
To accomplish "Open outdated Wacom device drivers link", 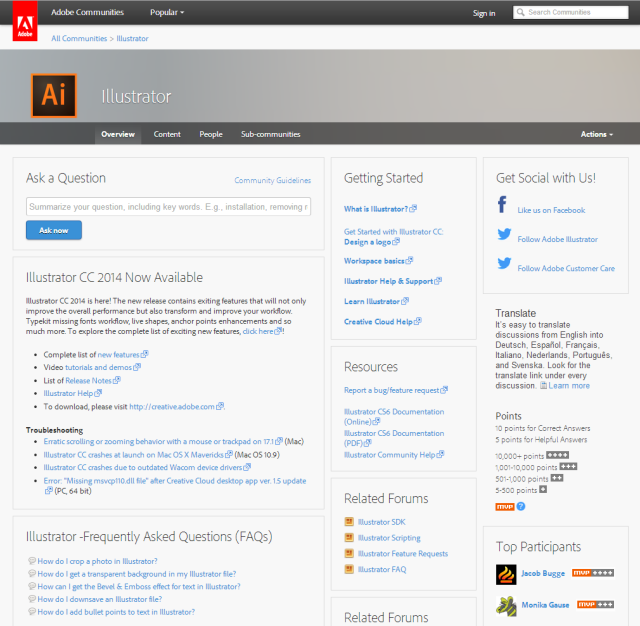I will (147, 467).
